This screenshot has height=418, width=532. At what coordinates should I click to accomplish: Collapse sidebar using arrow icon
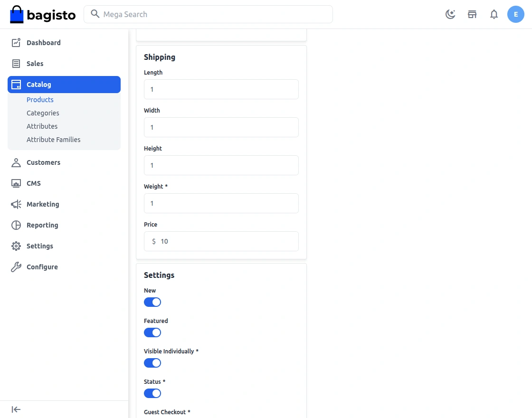(16, 409)
